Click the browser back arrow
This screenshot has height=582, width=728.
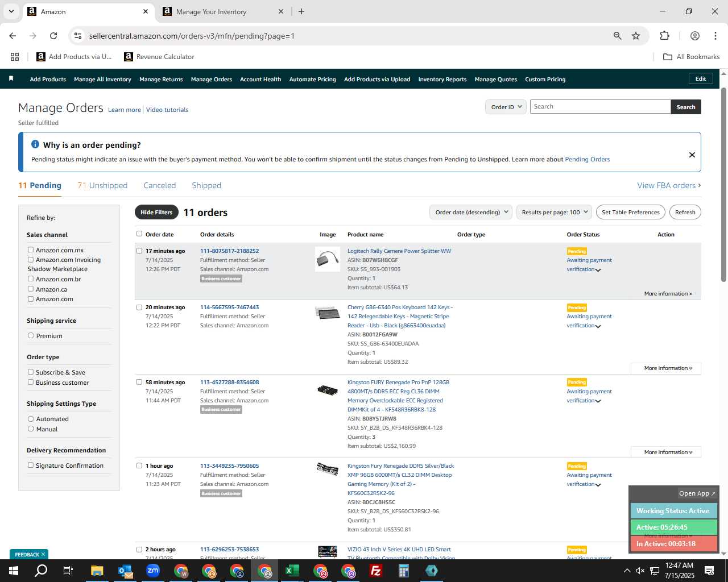pyautogui.click(x=13, y=36)
